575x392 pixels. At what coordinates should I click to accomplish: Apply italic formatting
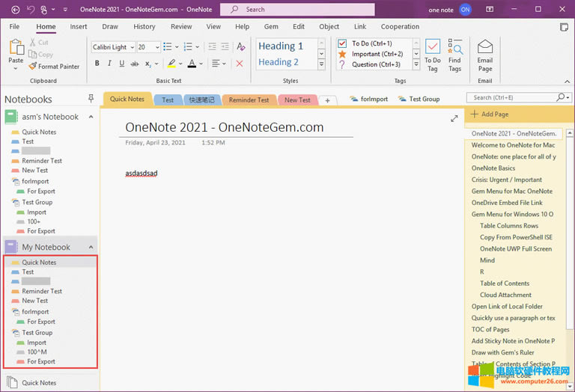[x=110, y=64]
